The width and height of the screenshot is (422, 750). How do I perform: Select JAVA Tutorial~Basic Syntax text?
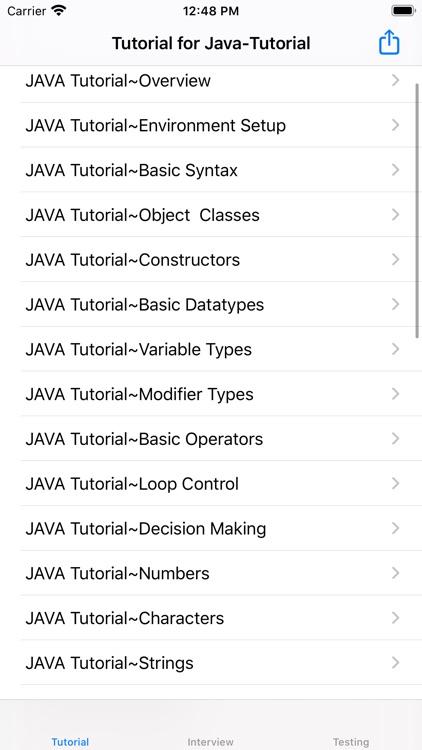point(132,170)
